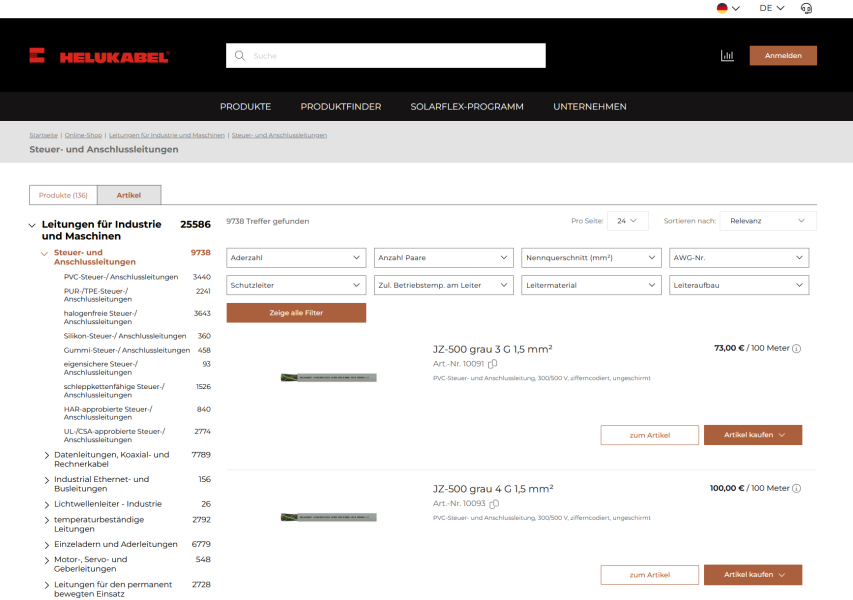This screenshot has height=600, width=853.
Task: Select Silikon-Steuer-/Anschlussleitungen subcategory
Action: click(124, 336)
